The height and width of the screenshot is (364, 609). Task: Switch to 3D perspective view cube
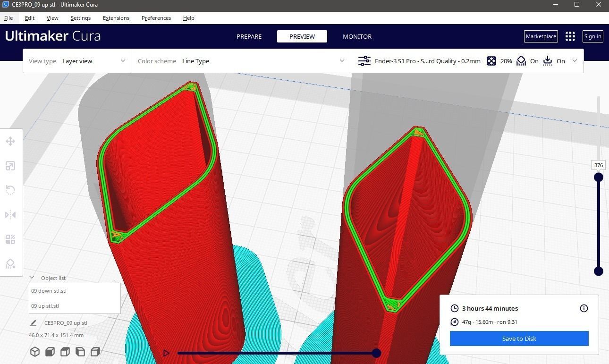(x=35, y=352)
